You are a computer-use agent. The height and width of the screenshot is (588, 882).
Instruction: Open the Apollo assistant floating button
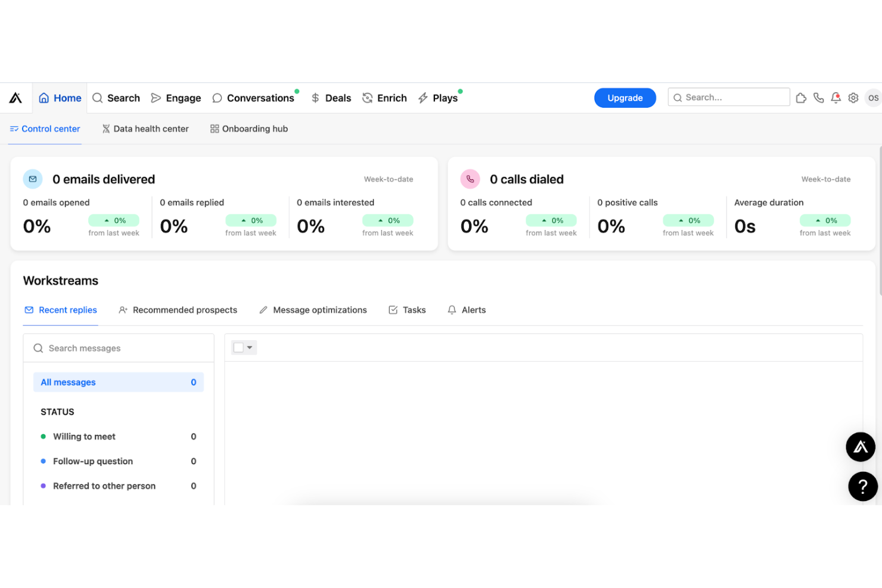(861, 447)
